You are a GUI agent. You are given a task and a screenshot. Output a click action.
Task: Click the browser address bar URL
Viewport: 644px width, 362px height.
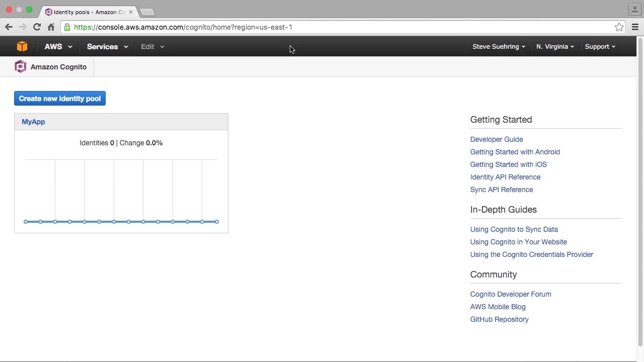click(x=183, y=27)
